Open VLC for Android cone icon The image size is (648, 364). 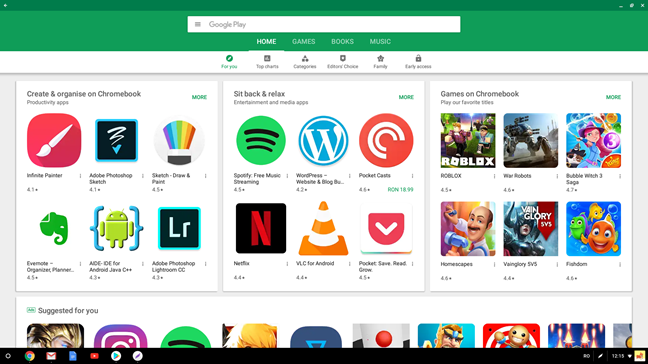tap(323, 228)
